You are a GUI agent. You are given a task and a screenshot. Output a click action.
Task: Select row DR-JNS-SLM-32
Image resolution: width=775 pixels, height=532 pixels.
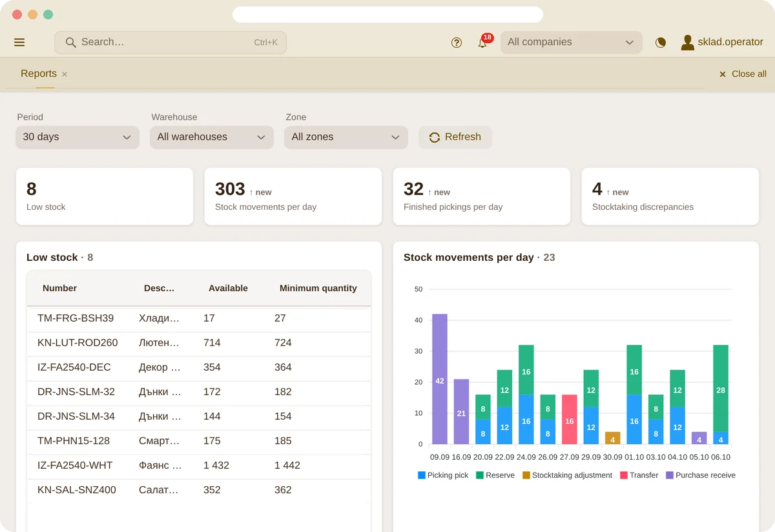(199, 392)
